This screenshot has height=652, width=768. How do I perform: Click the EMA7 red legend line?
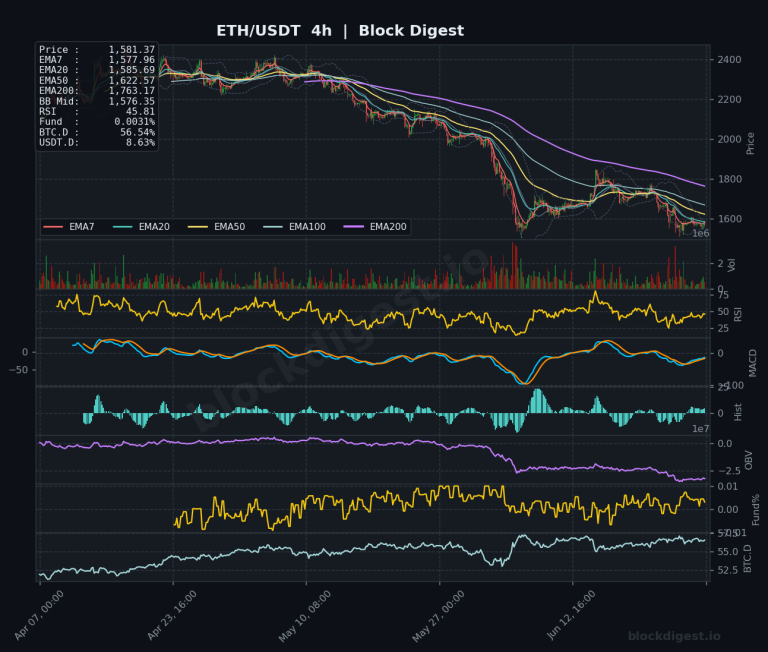(x=53, y=227)
